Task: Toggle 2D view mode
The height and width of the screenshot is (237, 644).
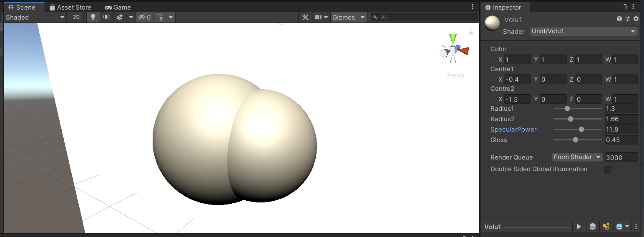Action: (x=76, y=17)
